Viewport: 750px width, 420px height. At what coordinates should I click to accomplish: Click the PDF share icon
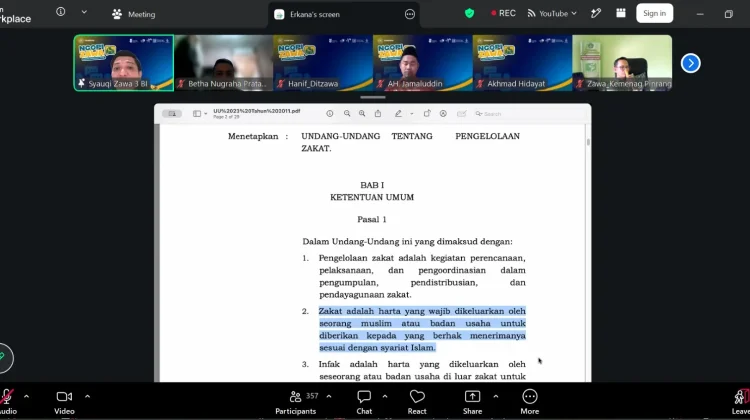pyautogui.click(x=378, y=114)
